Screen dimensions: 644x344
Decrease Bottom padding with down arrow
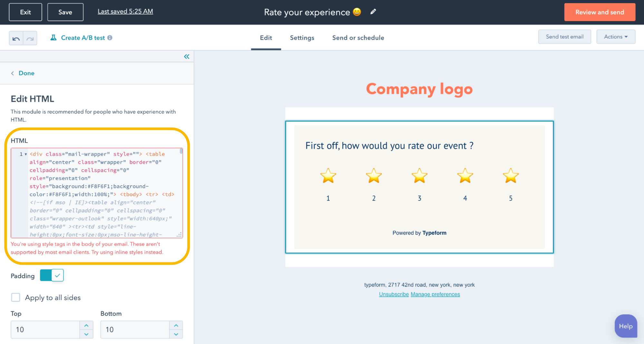(176, 334)
